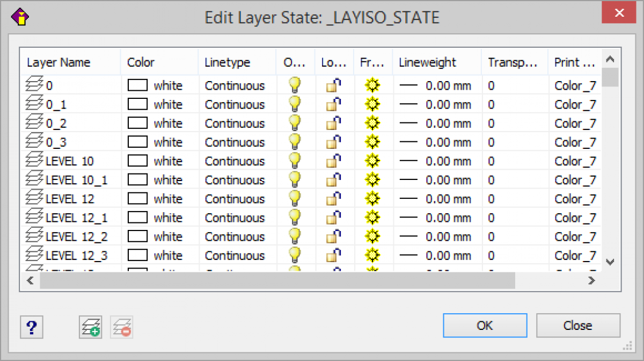Image resolution: width=644 pixels, height=361 pixels.
Task: Click the sun icon for LEVEL 10
Action: click(372, 161)
